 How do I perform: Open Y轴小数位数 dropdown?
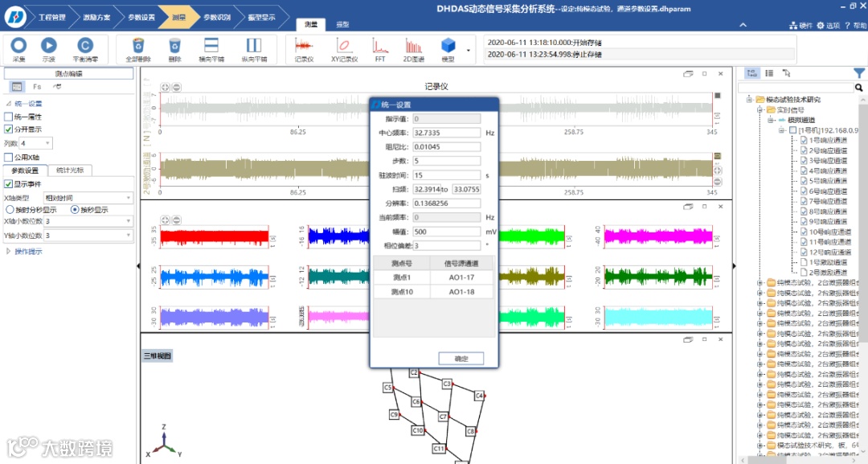(x=88, y=236)
